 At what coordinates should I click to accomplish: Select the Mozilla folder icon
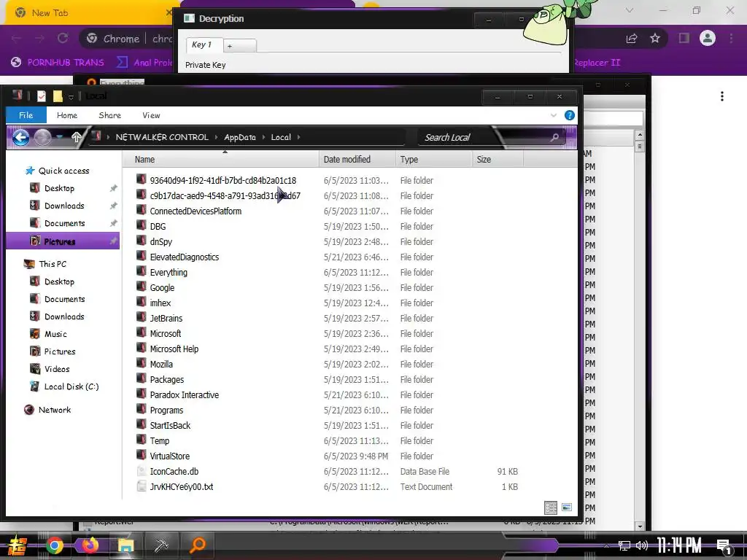pos(141,363)
